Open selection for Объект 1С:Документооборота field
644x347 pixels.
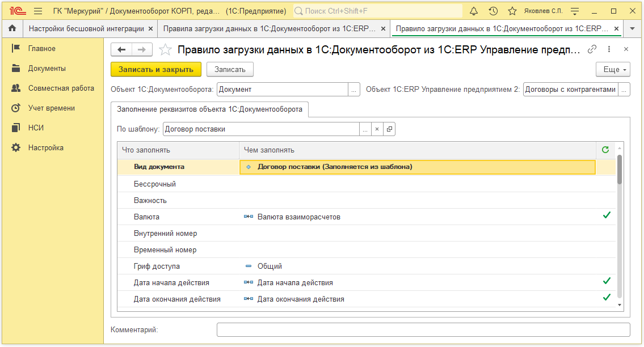click(354, 90)
